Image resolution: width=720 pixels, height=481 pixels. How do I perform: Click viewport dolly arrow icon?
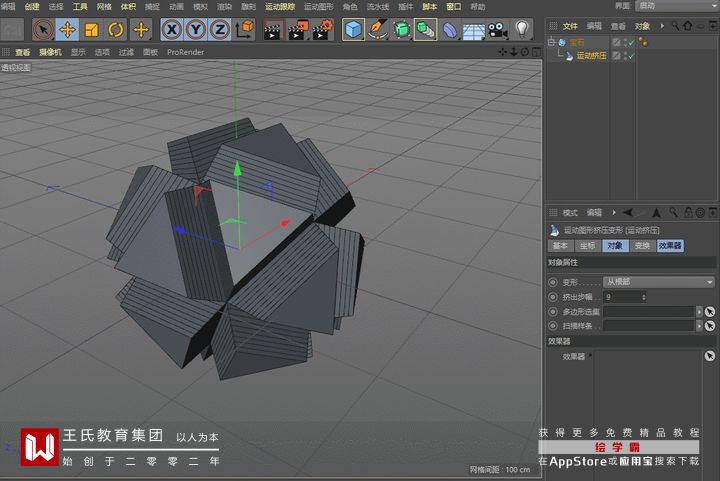click(514, 52)
